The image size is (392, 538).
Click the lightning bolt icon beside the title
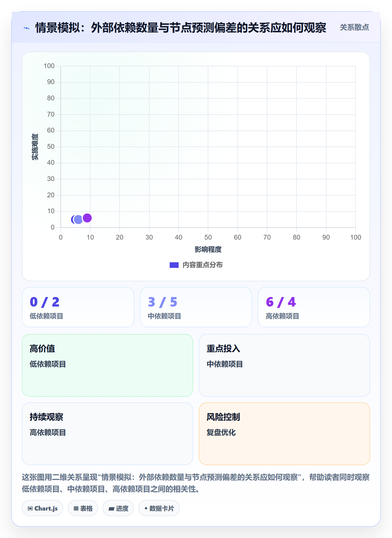click(x=27, y=28)
